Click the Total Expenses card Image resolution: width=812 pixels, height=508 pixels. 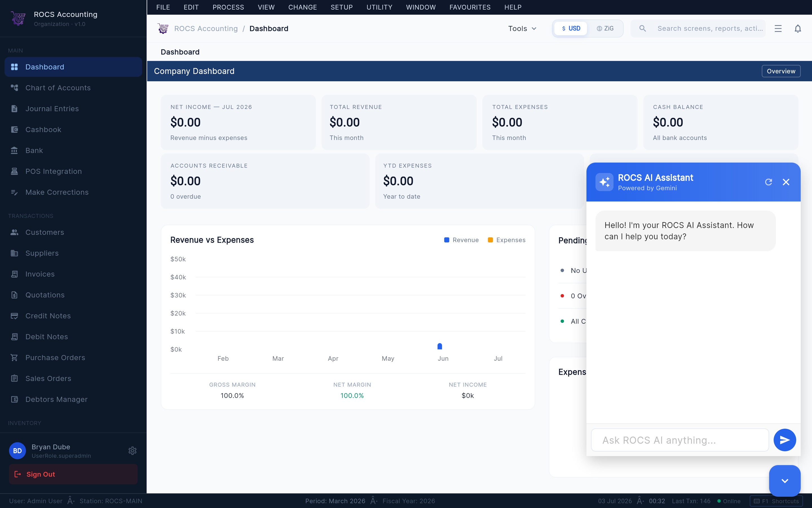tap(560, 122)
